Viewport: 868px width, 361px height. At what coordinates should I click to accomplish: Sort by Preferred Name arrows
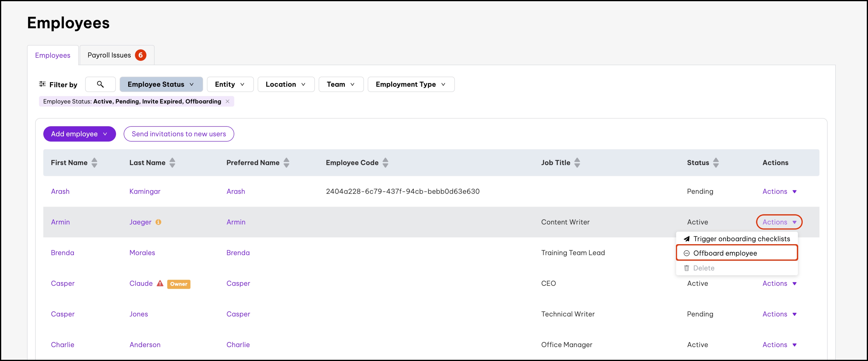tap(286, 163)
